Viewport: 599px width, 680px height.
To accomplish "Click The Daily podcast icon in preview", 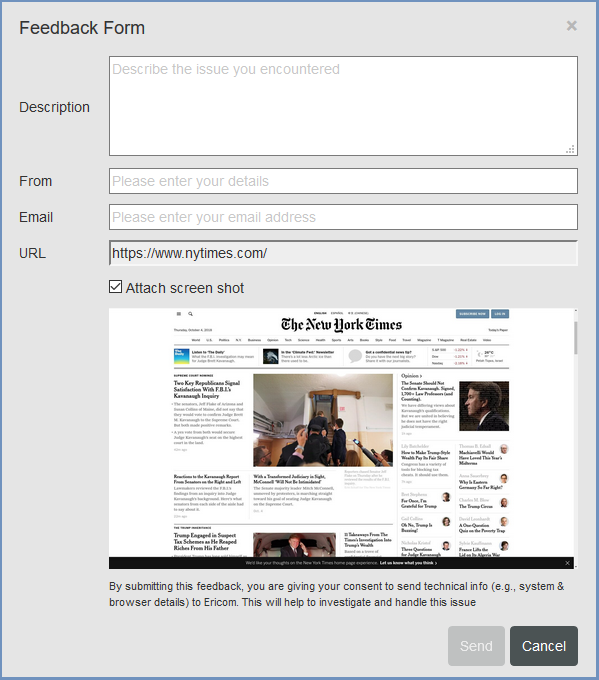I will click(x=182, y=356).
